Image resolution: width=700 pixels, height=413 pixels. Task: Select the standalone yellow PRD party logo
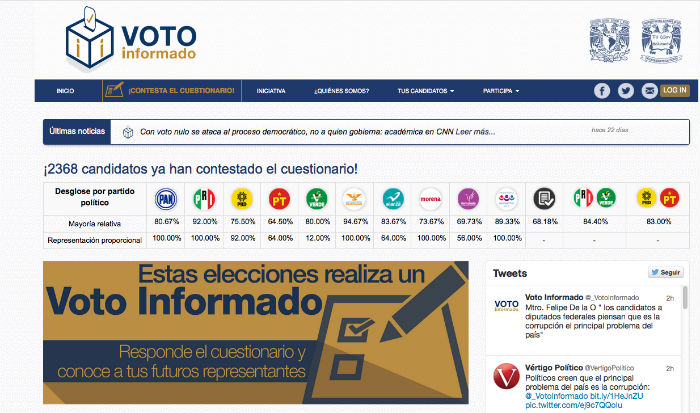[x=242, y=199]
